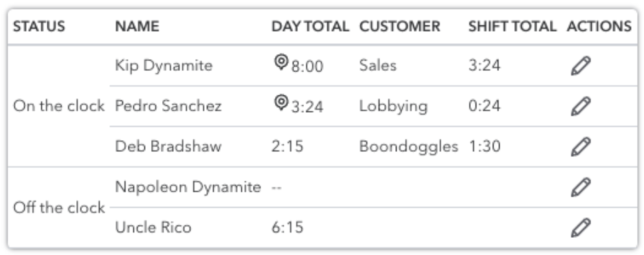Viewport: 644px width, 255px height.
Task: Click the NAME column header
Action: tap(137, 27)
